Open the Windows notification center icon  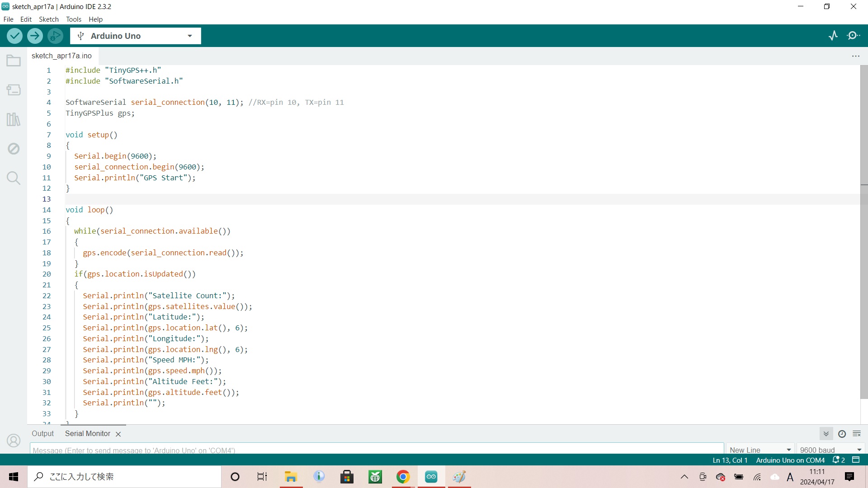[x=849, y=477]
